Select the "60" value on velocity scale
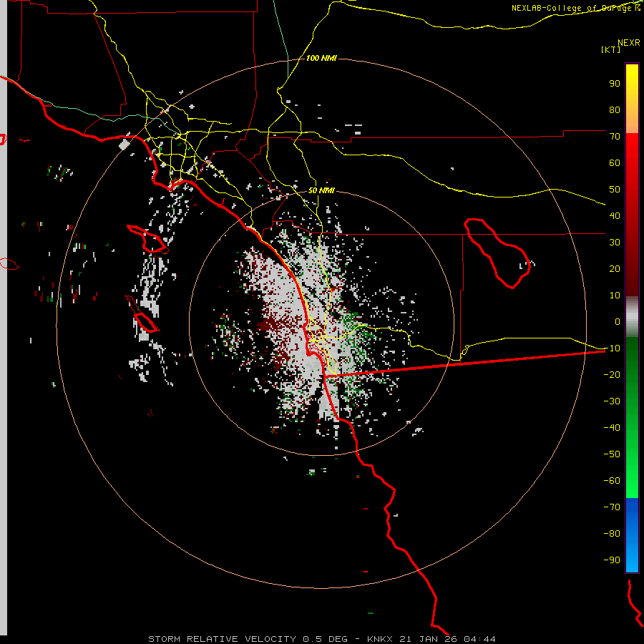 [615, 162]
